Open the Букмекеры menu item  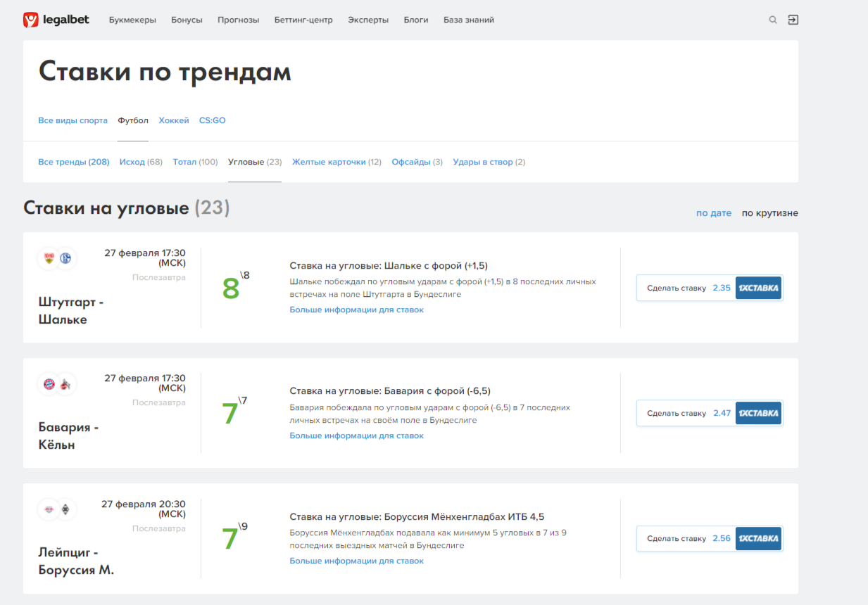point(132,20)
